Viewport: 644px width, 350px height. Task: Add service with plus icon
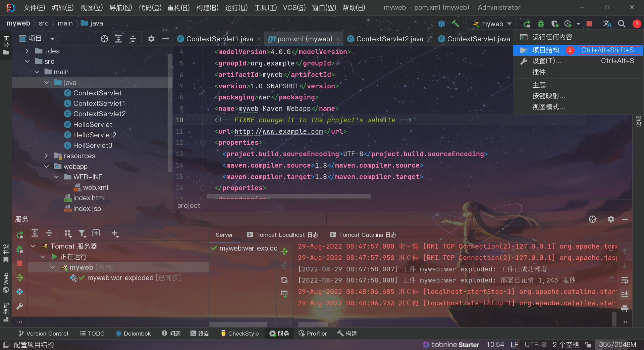(x=115, y=233)
